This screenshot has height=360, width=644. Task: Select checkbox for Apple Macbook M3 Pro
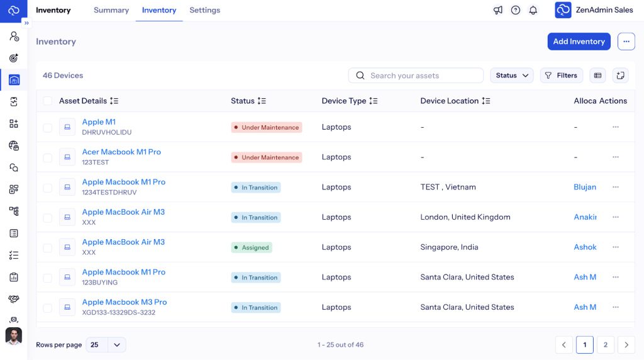tap(48, 308)
